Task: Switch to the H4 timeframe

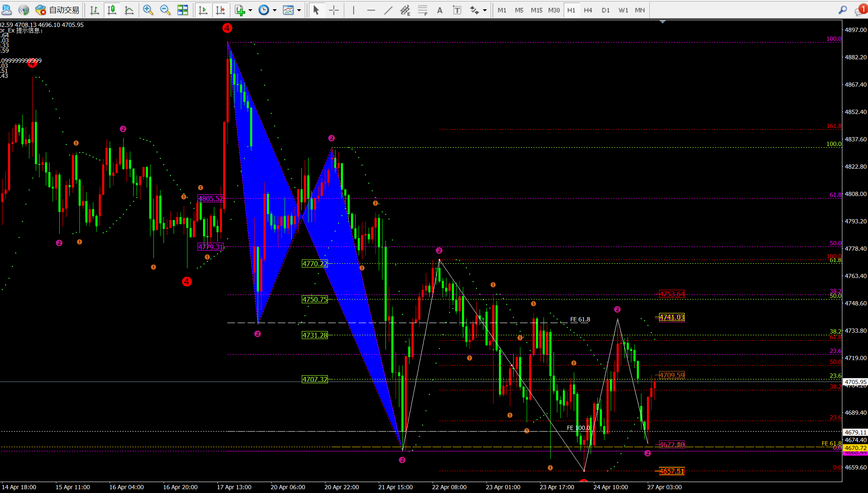Action: 588,10
